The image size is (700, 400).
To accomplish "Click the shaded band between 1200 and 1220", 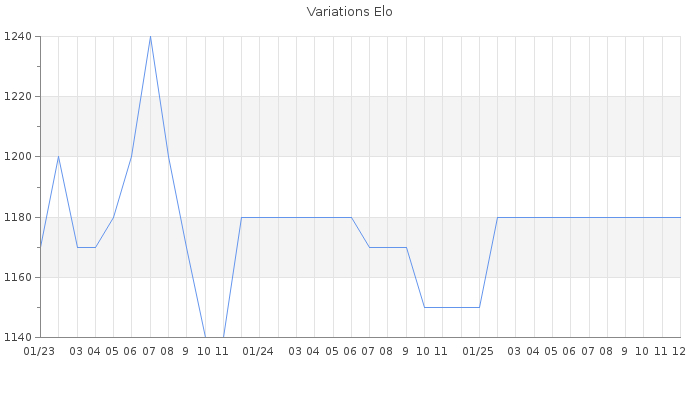I will 400,127.
